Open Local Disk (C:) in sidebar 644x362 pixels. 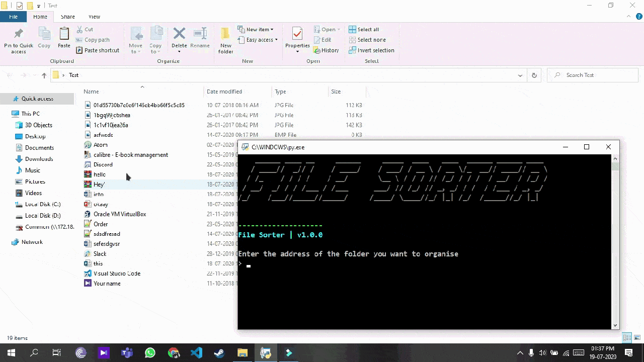click(43, 204)
